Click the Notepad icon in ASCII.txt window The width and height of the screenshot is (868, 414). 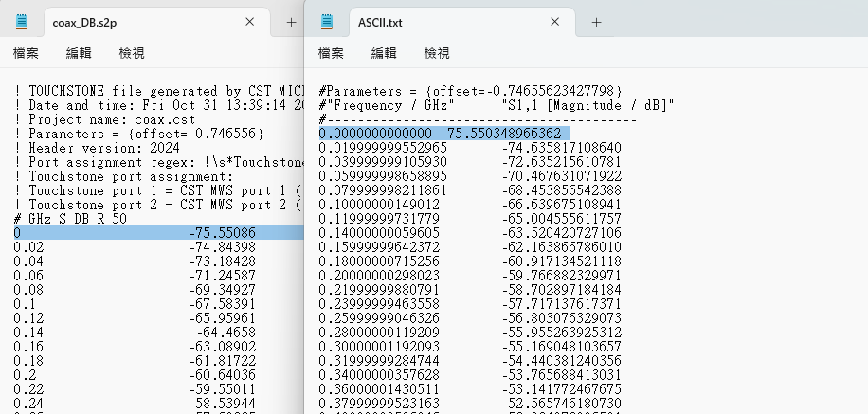coord(327,22)
